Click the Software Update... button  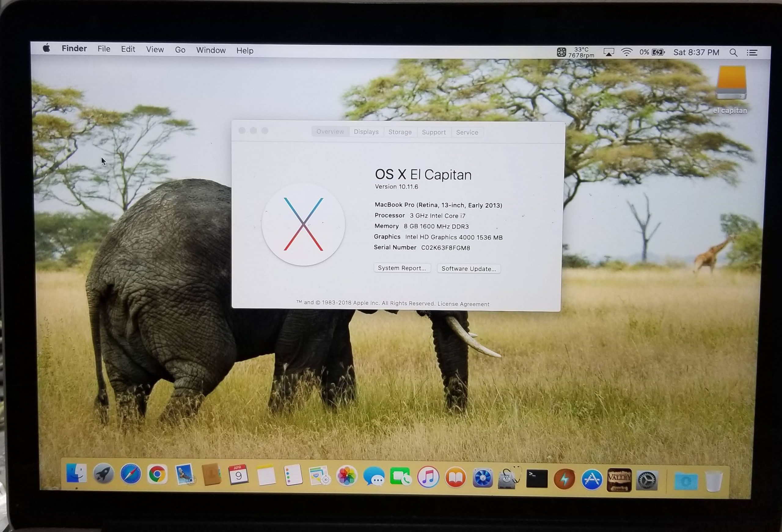tap(469, 268)
